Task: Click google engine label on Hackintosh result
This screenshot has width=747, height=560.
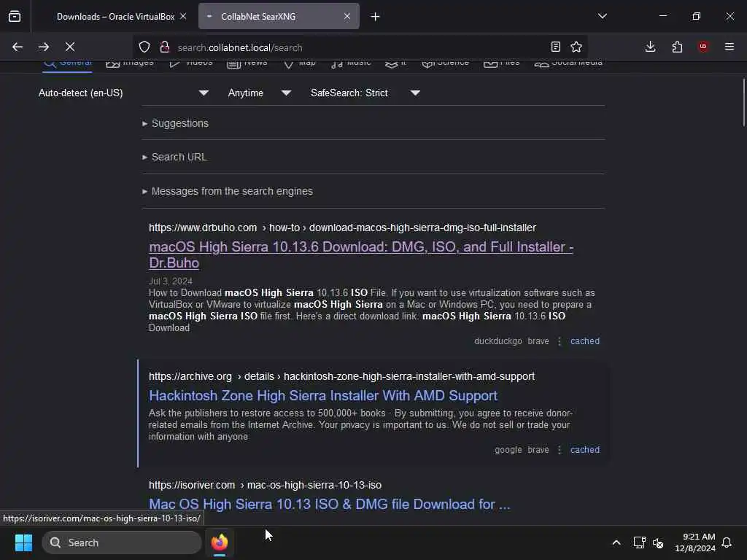Action: pyautogui.click(x=508, y=450)
